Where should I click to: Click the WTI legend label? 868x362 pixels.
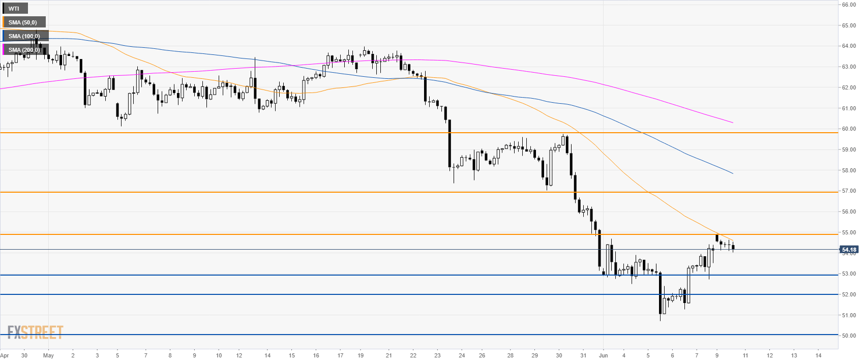pyautogui.click(x=14, y=9)
